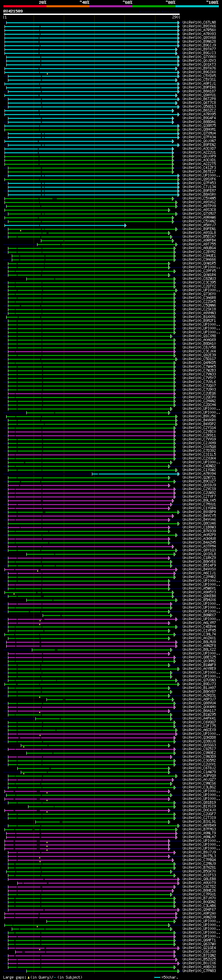Select hit UniRef100_B1KKM1

point(199,317)
